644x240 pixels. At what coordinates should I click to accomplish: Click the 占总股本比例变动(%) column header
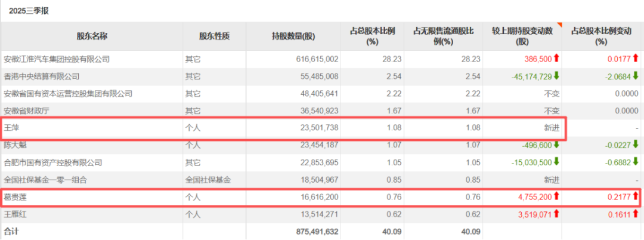pos(601,36)
